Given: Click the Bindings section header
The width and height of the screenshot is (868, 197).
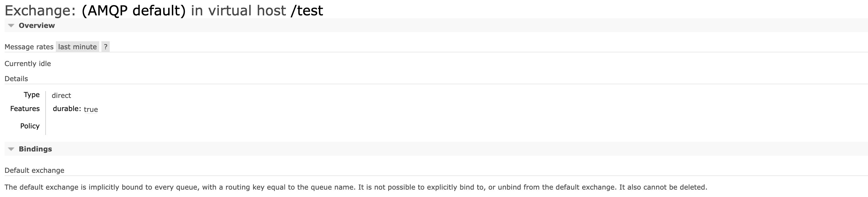Looking at the screenshot, I should [35, 149].
